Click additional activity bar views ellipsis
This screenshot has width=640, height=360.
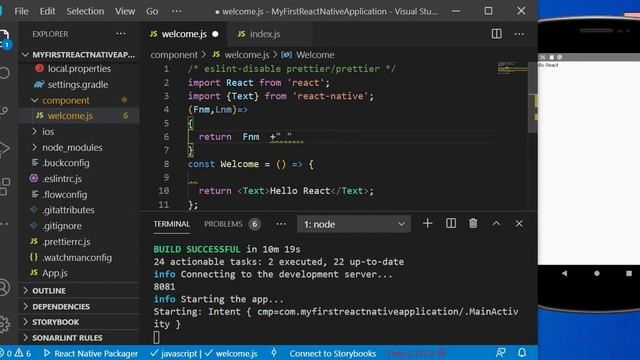pyautogui.click(x=4, y=224)
